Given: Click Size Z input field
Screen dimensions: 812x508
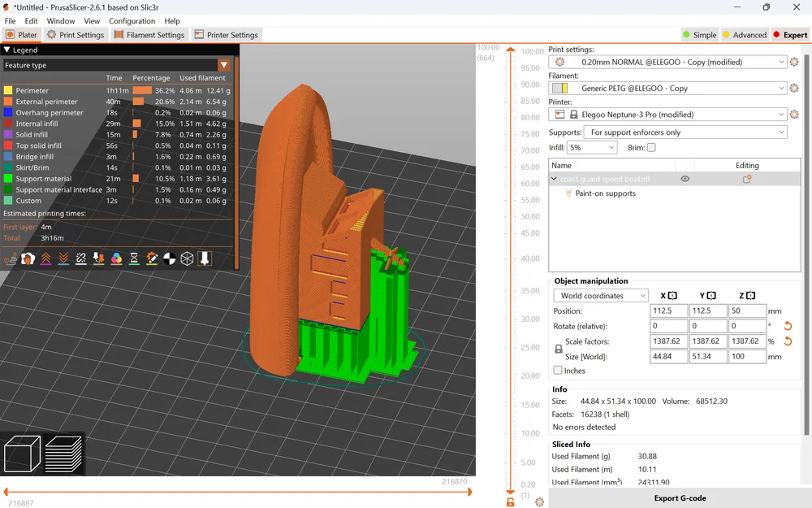Looking at the screenshot, I should 747,357.
